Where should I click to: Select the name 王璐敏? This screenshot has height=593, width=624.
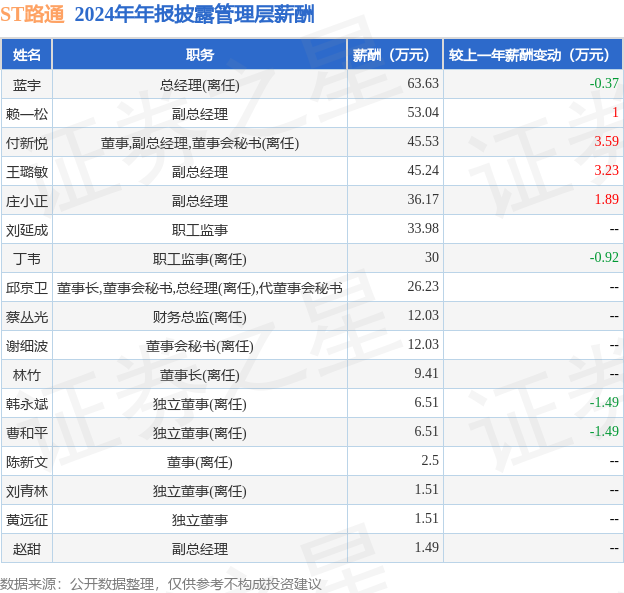pyautogui.click(x=27, y=172)
